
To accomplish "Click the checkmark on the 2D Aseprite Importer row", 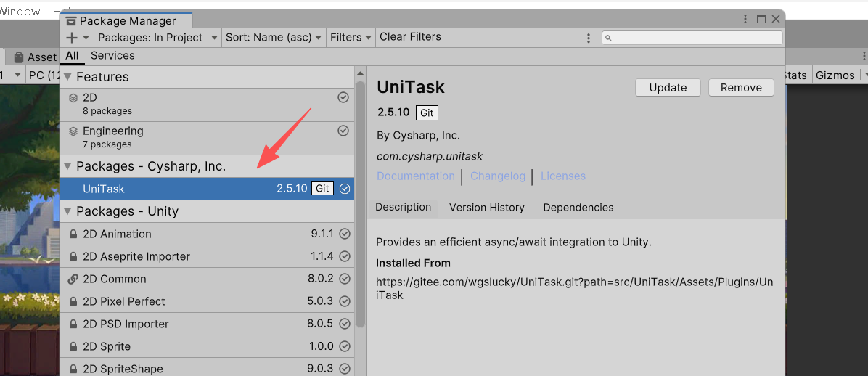I will (345, 256).
